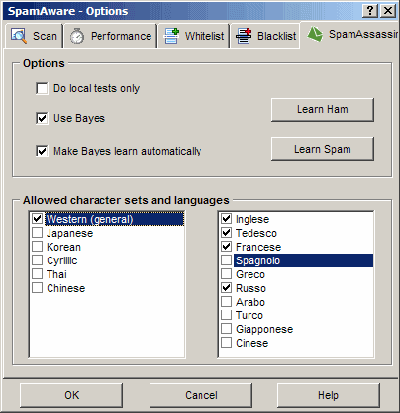Select the Cyrillic row label
This screenshot has width=400, height=413.
62,261
